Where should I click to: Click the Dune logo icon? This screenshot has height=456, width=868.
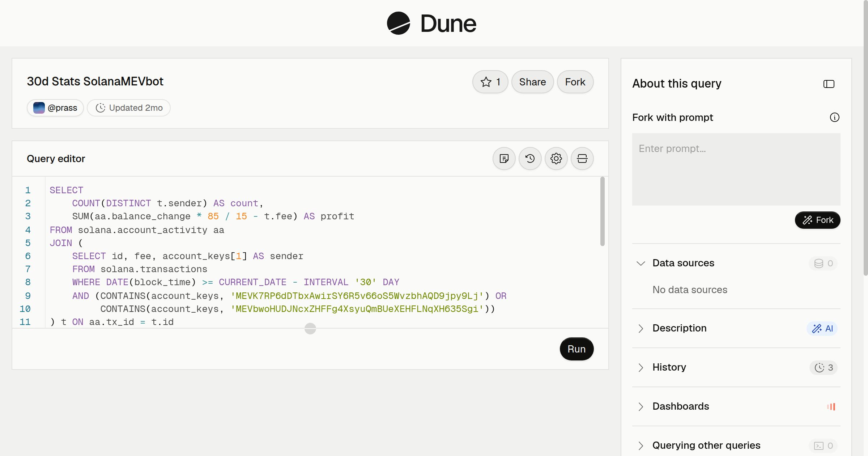point(398,23)
